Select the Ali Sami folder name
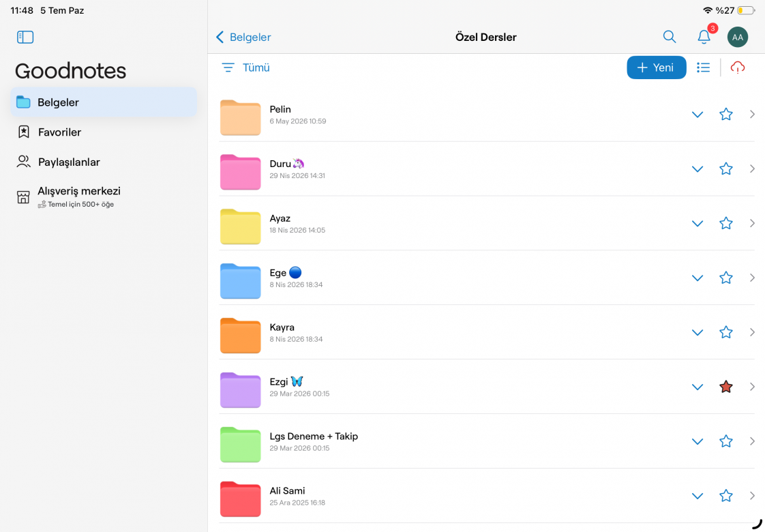The image size is (765, 532). click(287, 491)
